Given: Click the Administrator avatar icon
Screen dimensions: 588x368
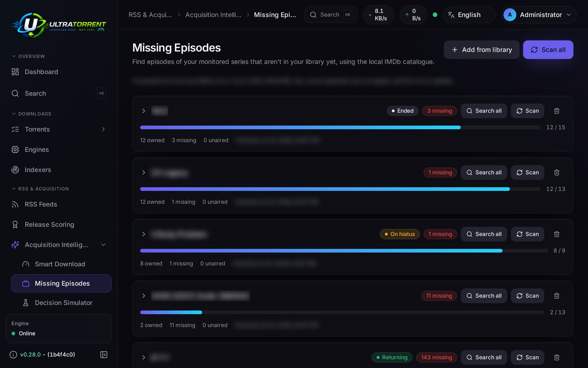Looking at the screenshot, I should coord(510,14).
